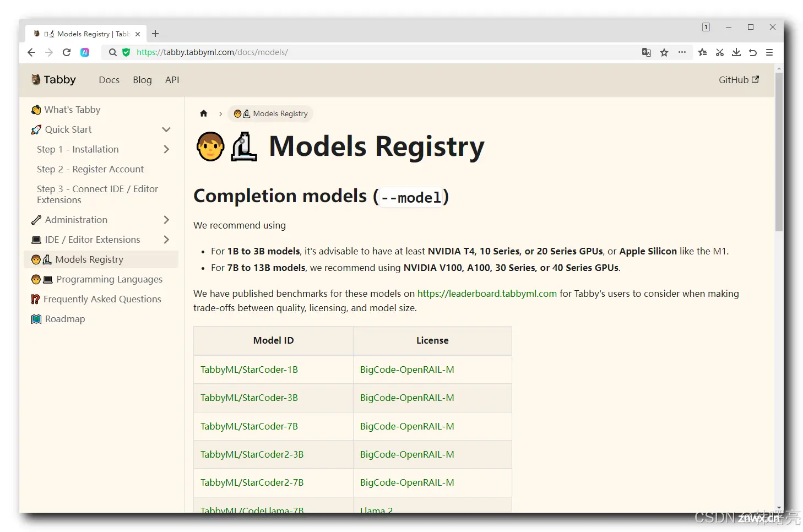The height and width of the screenshot is (532, 803).
Task: Open leaderboard.tabbyml.com link
Action: click(487, 294)
